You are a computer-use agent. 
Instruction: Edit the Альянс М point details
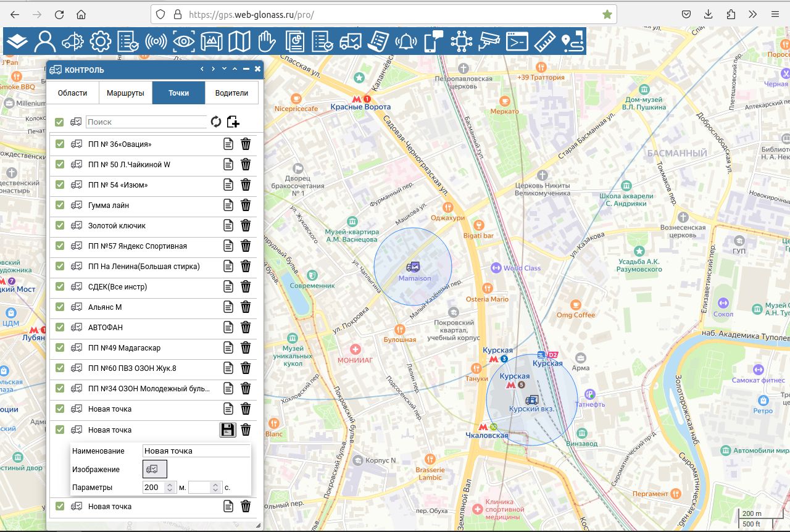pos(228,307)
